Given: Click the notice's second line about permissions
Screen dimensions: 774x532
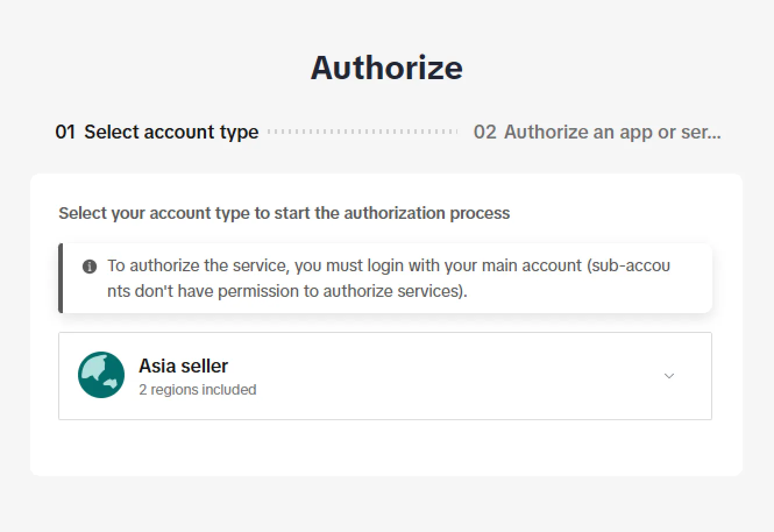Looking at the screenshot, I should (x=287, y=291).
